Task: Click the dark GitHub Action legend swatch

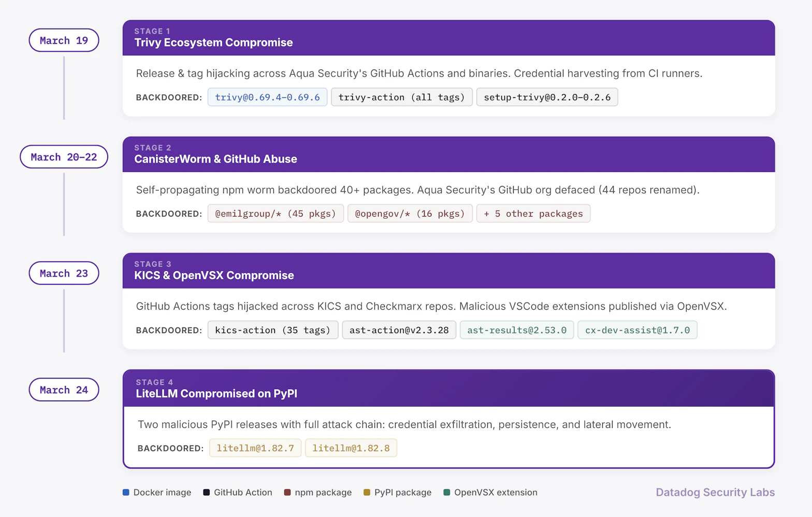Action: [207, 492]
